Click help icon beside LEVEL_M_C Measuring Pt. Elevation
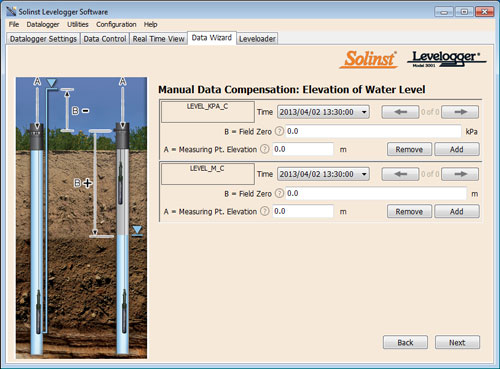 [265, 211]
